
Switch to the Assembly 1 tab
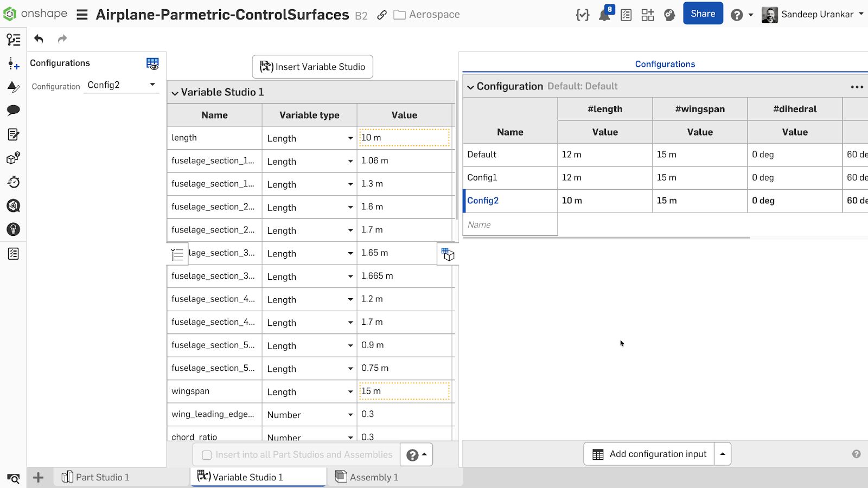pyautogui.click(x=373, y=477)
